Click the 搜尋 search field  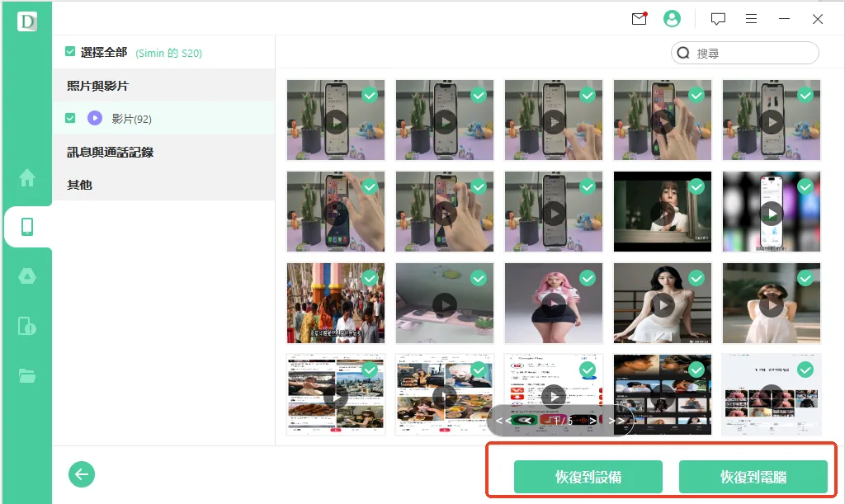pyautogui.click(x=745, y=53)
